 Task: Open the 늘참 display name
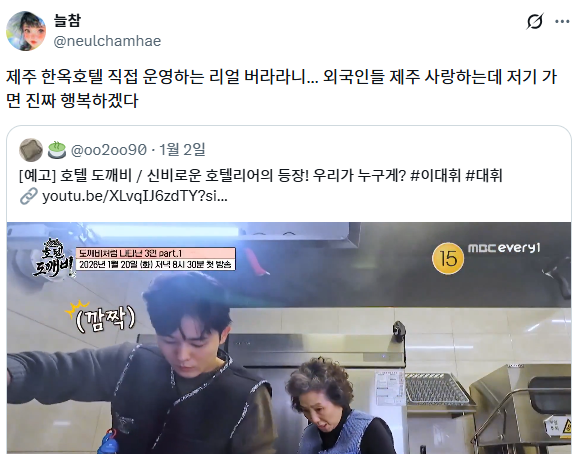coord(67,21)
